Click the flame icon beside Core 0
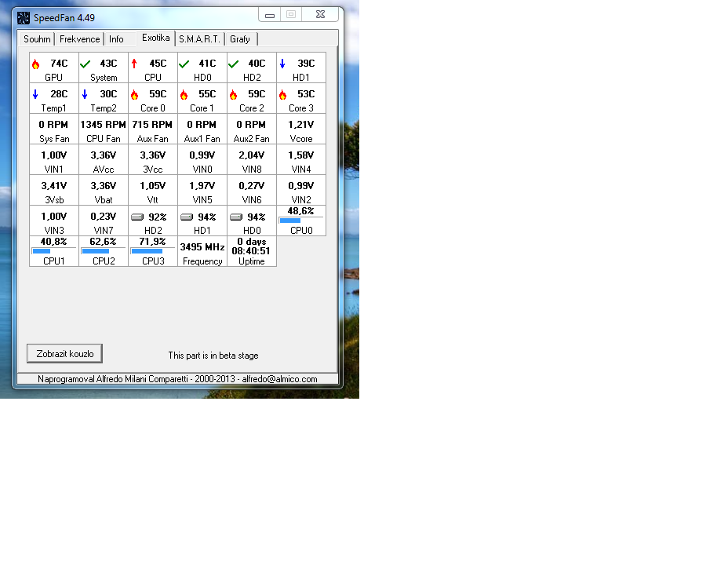This screenshot has width=728, height=569. click(x=135, y=95)
